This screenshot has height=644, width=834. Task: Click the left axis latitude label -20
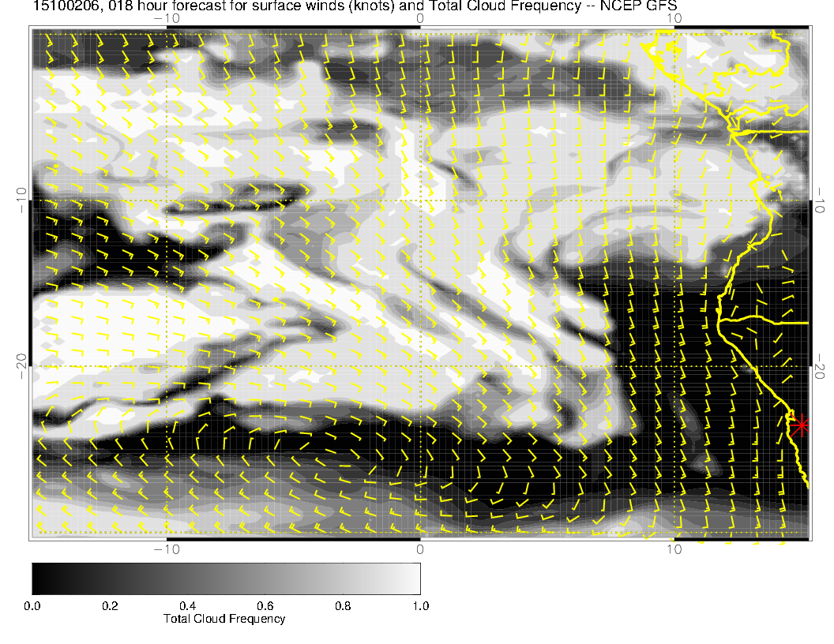[x=21, y=365]
